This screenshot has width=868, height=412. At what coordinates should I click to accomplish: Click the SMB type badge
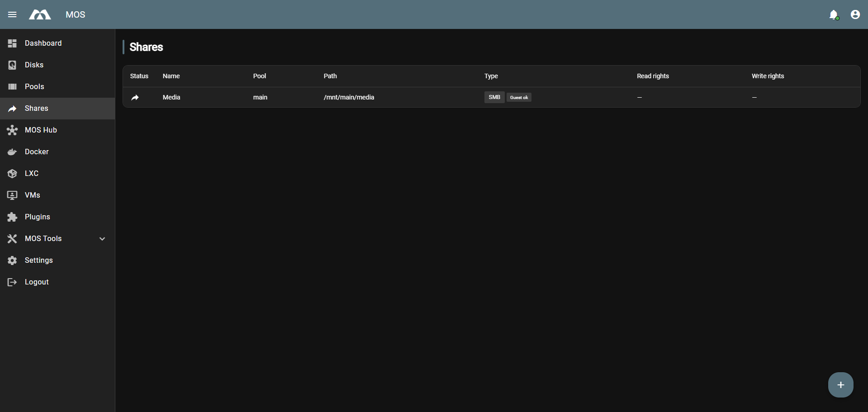[494, 97]
